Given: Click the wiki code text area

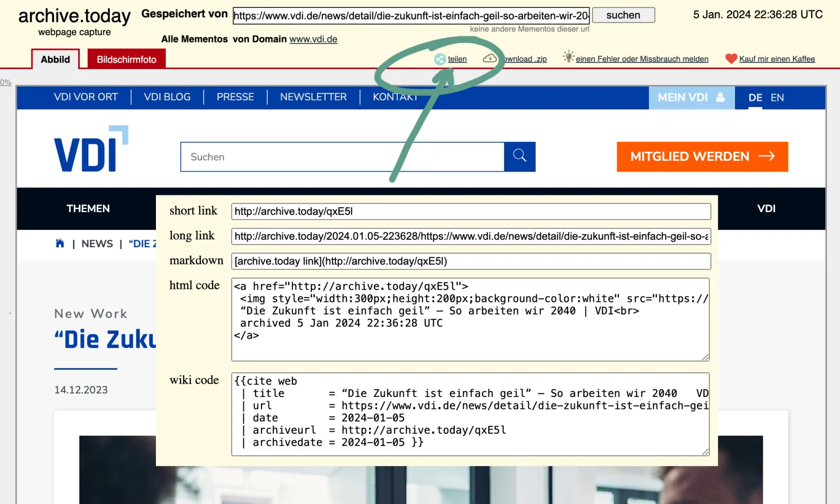Looking at the screenshot, I should tap(470, 414).
